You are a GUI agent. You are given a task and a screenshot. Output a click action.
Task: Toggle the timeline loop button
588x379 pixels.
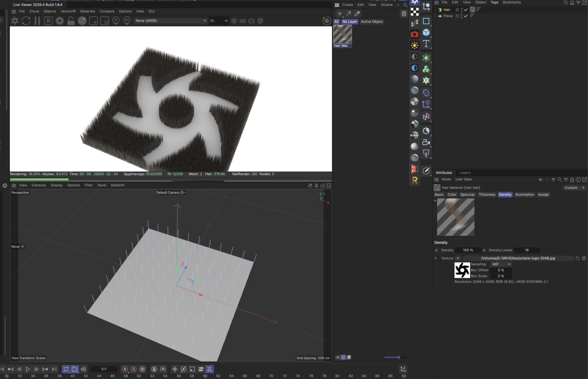66,369
